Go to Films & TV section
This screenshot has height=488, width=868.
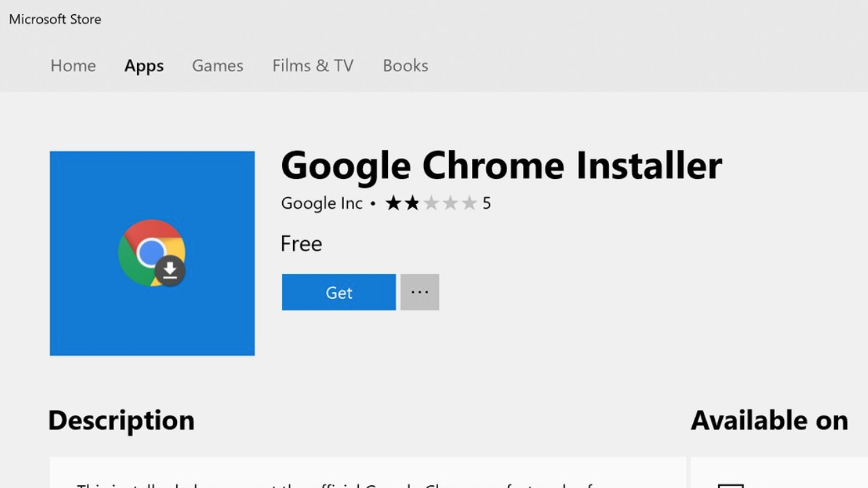point(313,66)
